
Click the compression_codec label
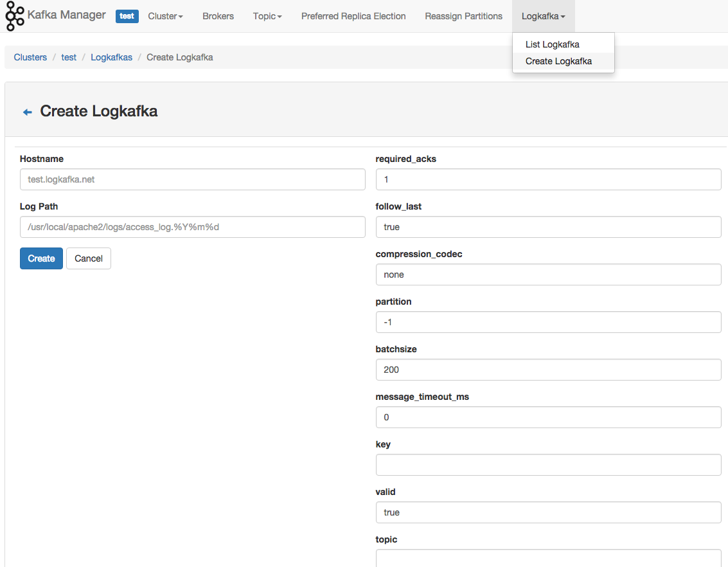tap(419, 254)
